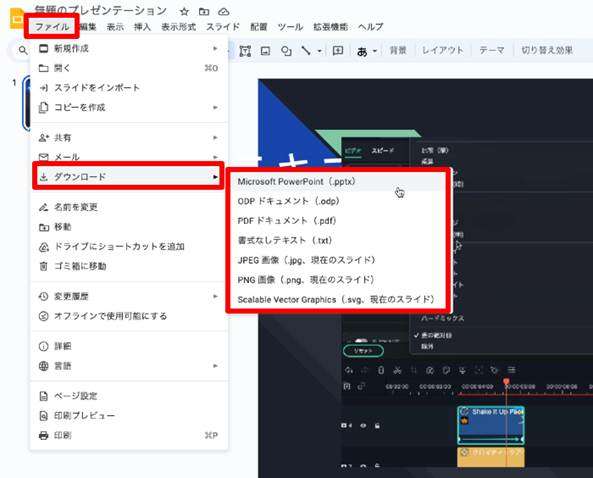The image size is (593, 478).
Task: Click the 背景 toolbar button
Action: pos(398,50)
